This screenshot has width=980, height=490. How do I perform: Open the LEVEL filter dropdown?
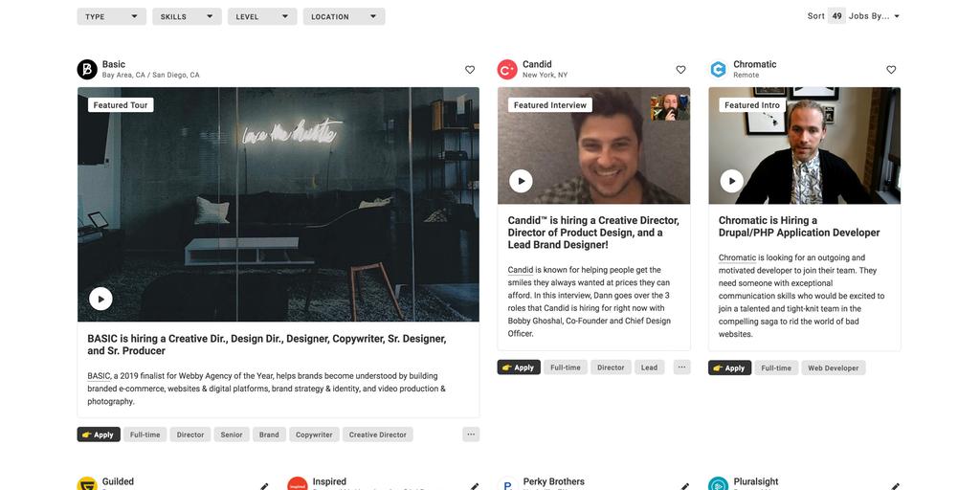pyautogui.click(x=262, y=16)
